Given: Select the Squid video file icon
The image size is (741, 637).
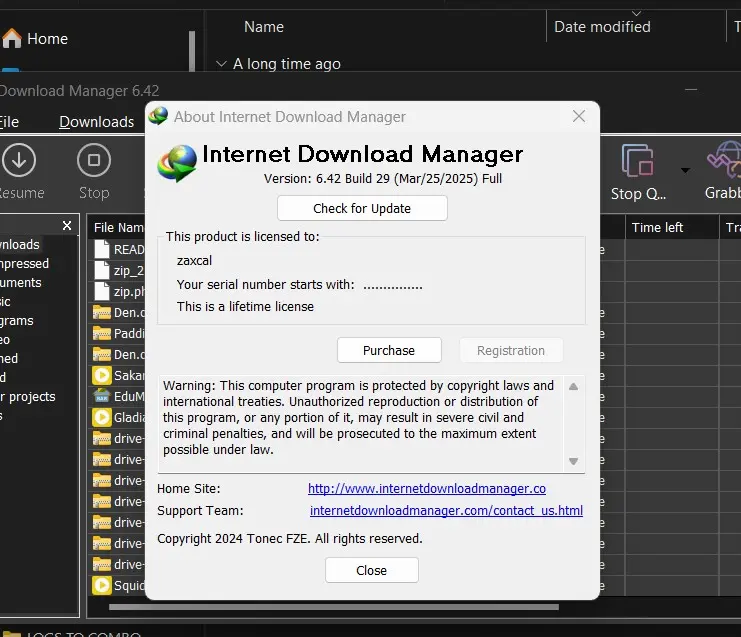Looking at the screenshot, I should pyautogui.click(x=102, y=585).
